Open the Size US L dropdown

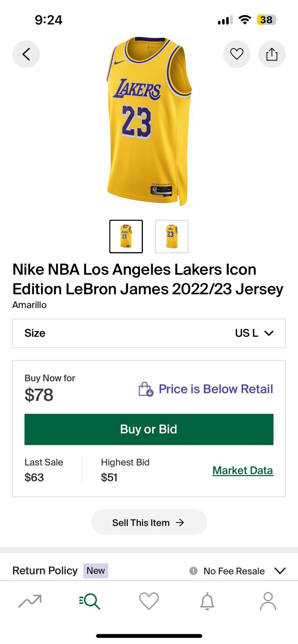(x=149, y=333)
